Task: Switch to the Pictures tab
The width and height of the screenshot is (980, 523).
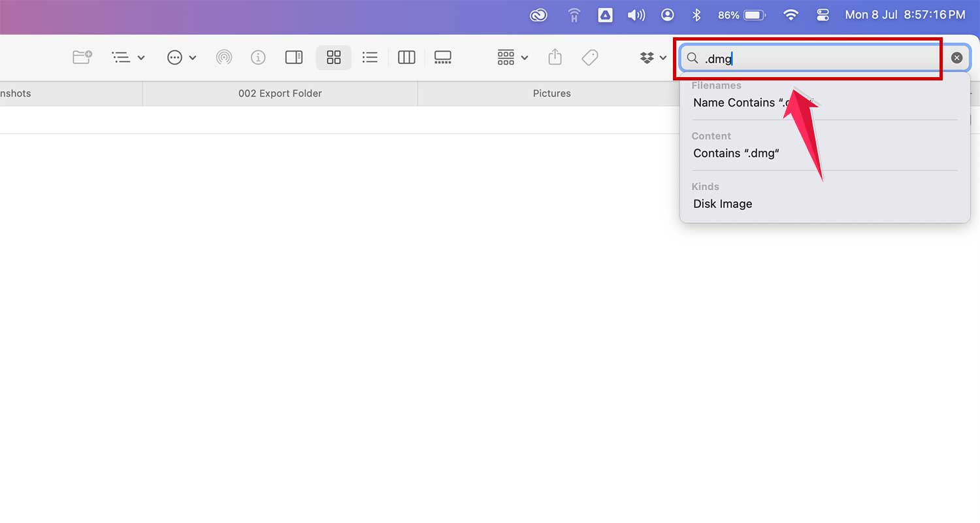Action: click(x=551, y=93)
